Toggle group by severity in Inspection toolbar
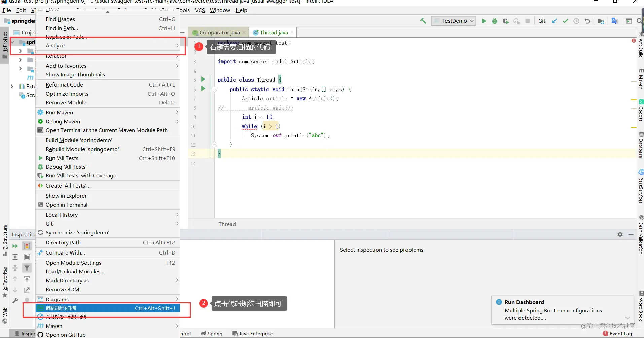Viewport: 644px width, 338px height. coord(27,246)
